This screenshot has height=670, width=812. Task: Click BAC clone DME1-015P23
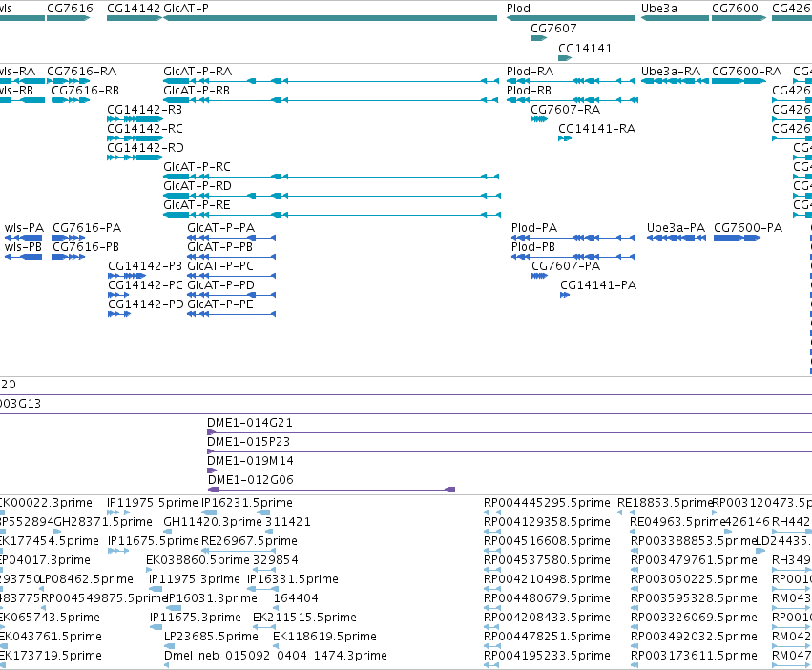(249, 442)
